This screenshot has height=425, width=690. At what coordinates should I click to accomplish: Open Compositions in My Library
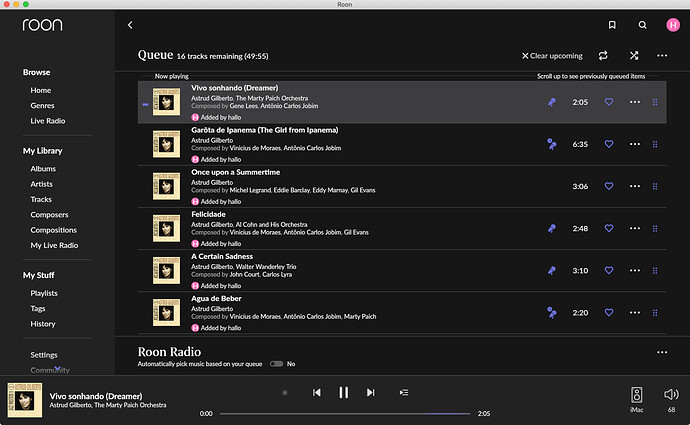pos(53,230)
